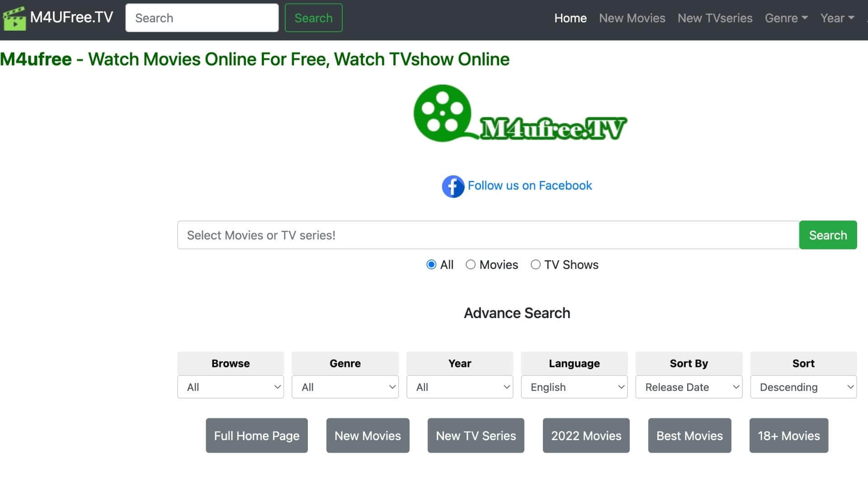This screenshot has height=488, width=868.
Task: Click the Full Home Page button
Action: pos(257,436)
